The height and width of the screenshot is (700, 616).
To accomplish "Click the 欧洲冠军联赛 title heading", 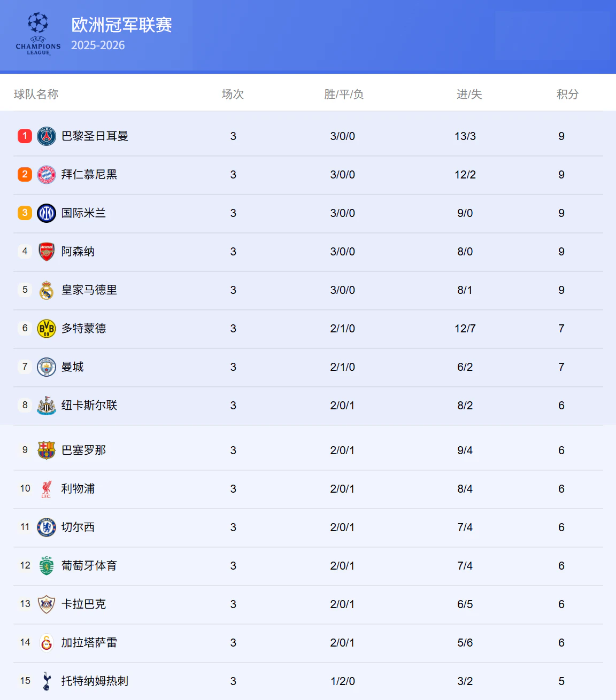I will pos(121,25).
